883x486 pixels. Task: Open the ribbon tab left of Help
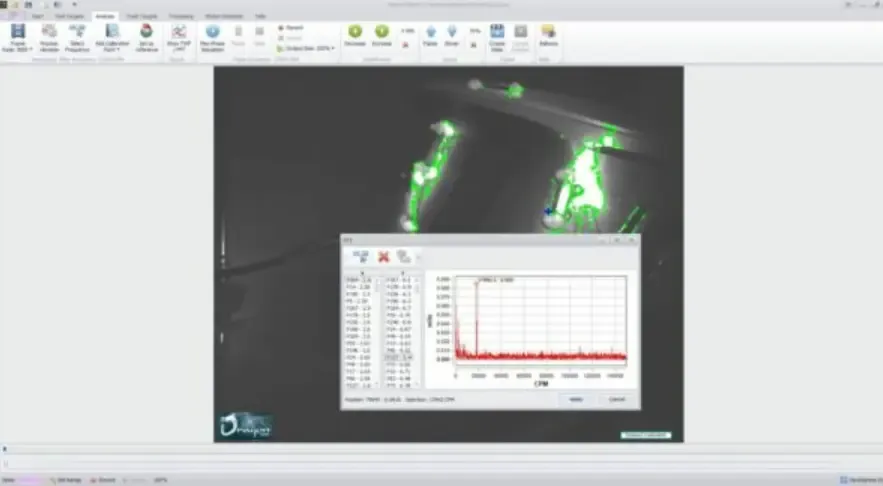(x=224, y=16)
